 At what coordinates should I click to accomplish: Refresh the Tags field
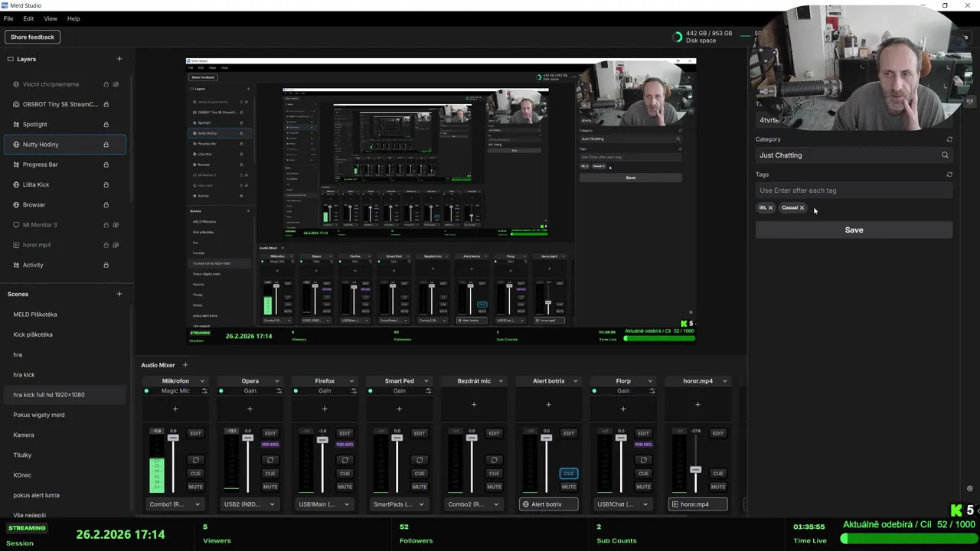point(949,174)
